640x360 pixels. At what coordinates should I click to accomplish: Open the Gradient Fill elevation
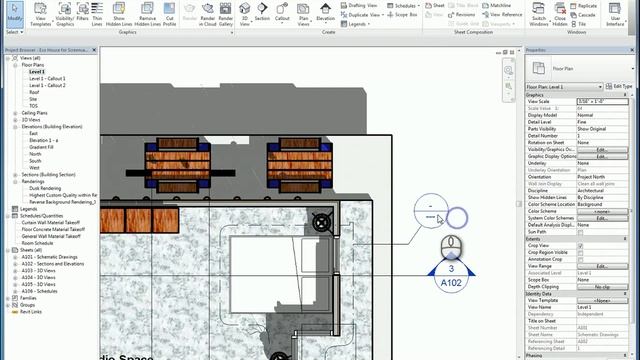tap(41, 147)
